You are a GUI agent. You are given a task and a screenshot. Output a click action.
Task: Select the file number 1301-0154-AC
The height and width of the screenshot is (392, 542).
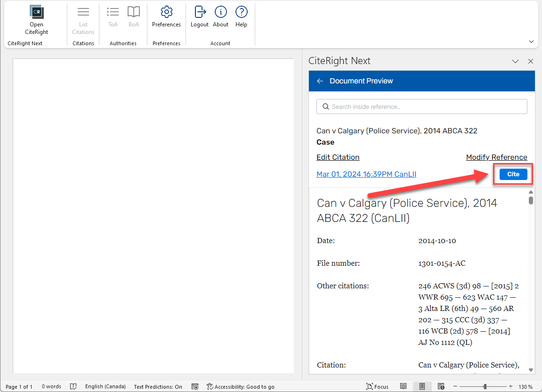point(442,263)
